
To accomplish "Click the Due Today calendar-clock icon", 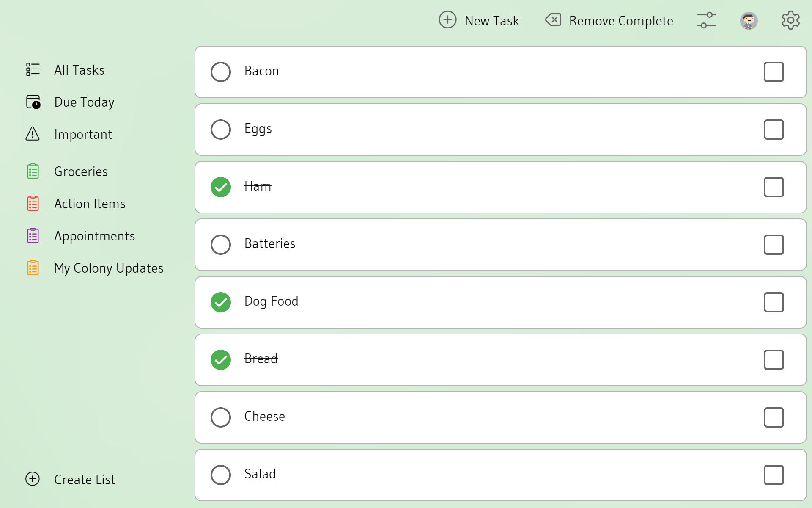I will pos(33,102).
